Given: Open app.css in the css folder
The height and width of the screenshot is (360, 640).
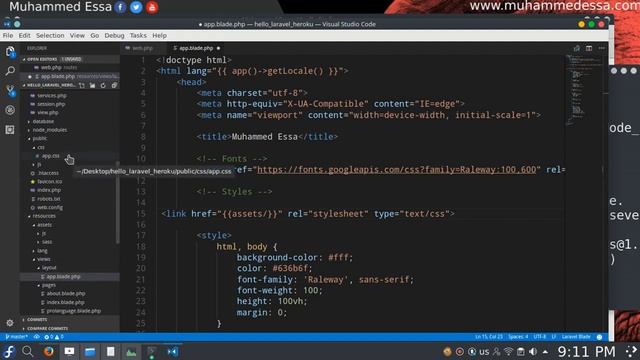Looking at the screenshot, I should tap(51, 156).
